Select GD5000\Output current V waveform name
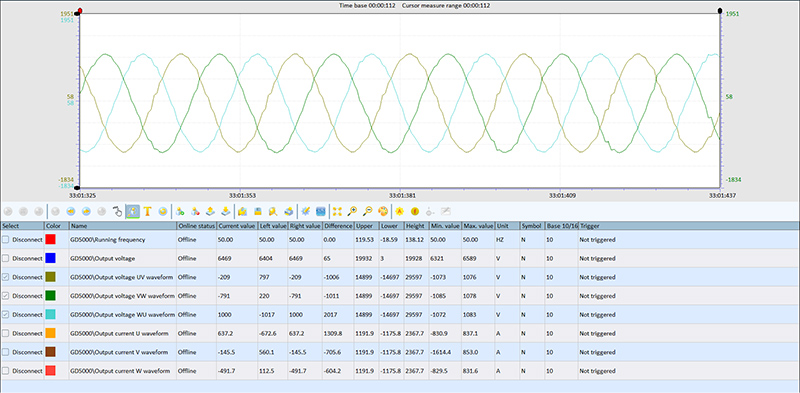 (x=122, y=352)
